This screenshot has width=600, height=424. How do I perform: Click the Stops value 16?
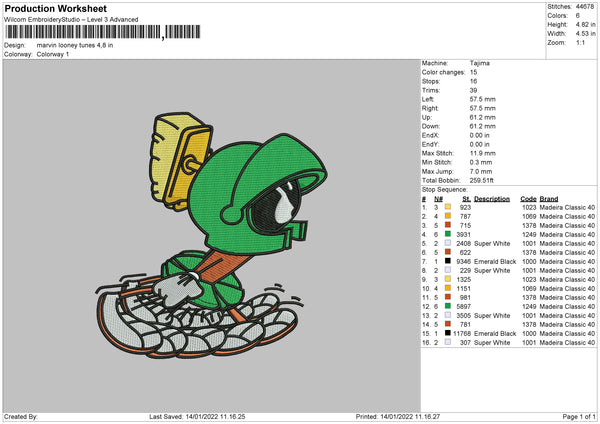473,81
